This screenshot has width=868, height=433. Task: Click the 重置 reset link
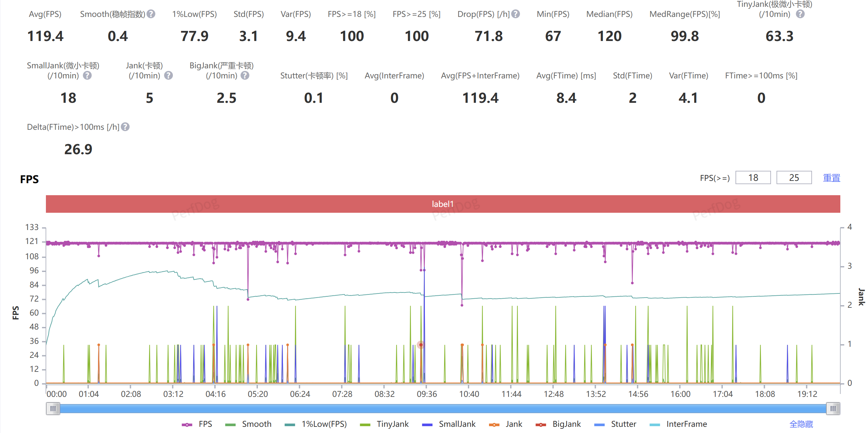pos(831,178)
